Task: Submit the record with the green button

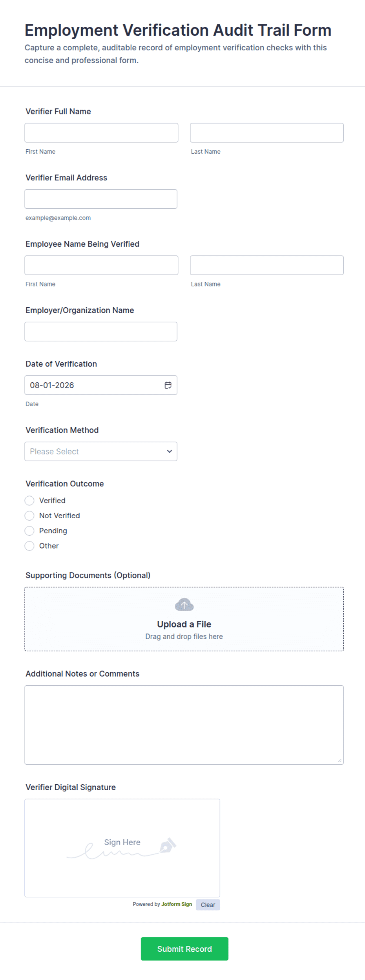Action: click(184, 949)
